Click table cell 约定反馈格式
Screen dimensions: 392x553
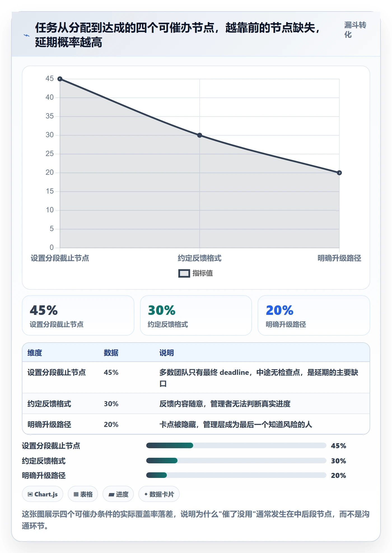pos(49,404)
